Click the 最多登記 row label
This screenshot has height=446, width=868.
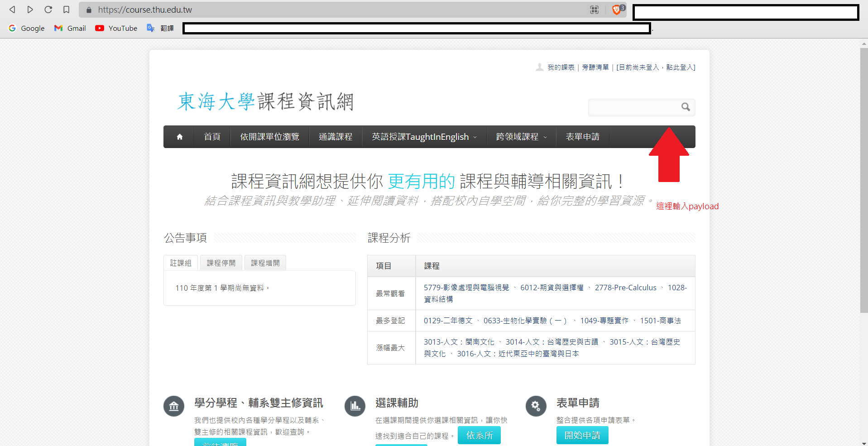(390, 321)
